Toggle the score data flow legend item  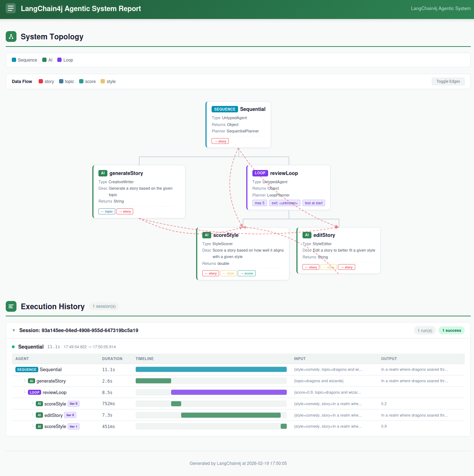(87, 82)
